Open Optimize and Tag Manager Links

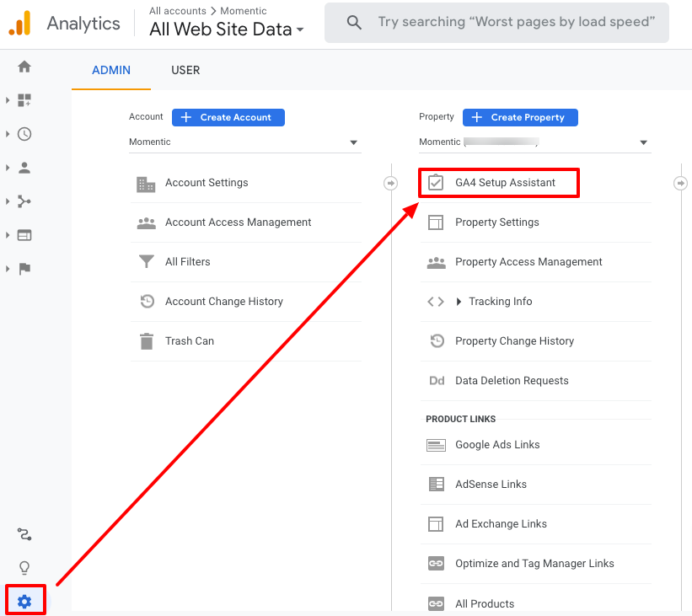[x=536, y=564]
